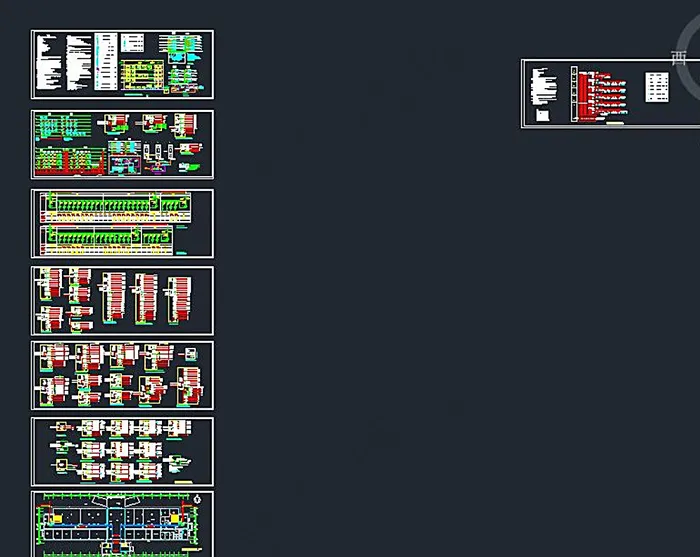Viewport: 700px width, 557px height.
Task: Click the fifth sheet of red distribution box diagrams
Action: 122,375
